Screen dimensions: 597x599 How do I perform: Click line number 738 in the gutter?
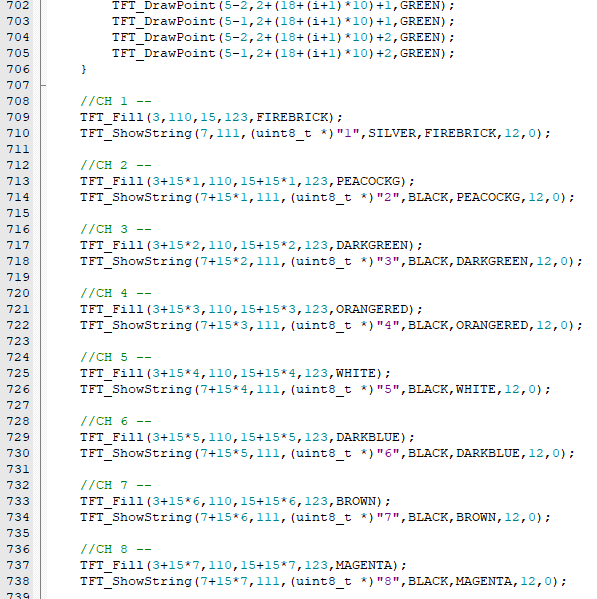[18, 581]
